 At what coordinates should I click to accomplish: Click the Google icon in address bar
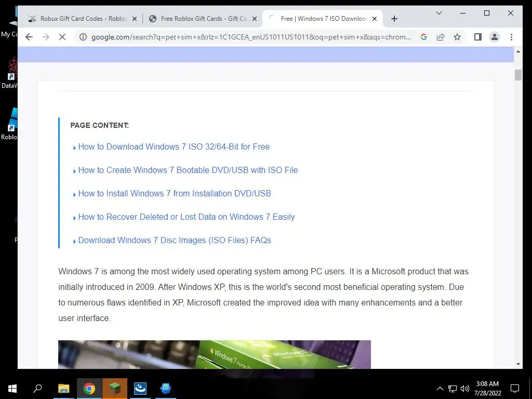(x=424, y=37)
